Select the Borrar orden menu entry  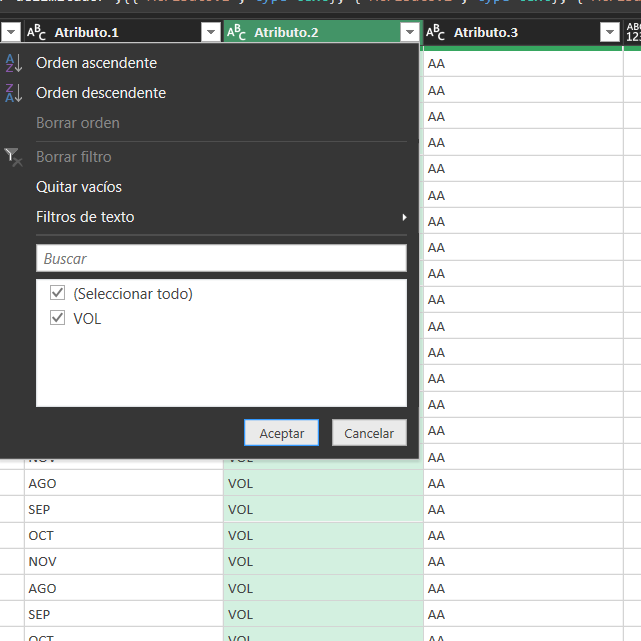78,123
